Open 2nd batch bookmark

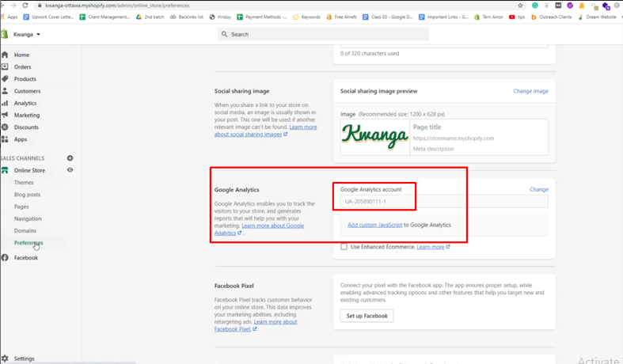click(150, 17)
